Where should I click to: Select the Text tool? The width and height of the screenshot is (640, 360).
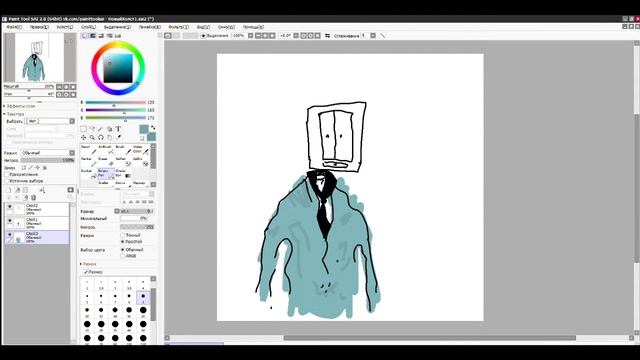point(118,129)
